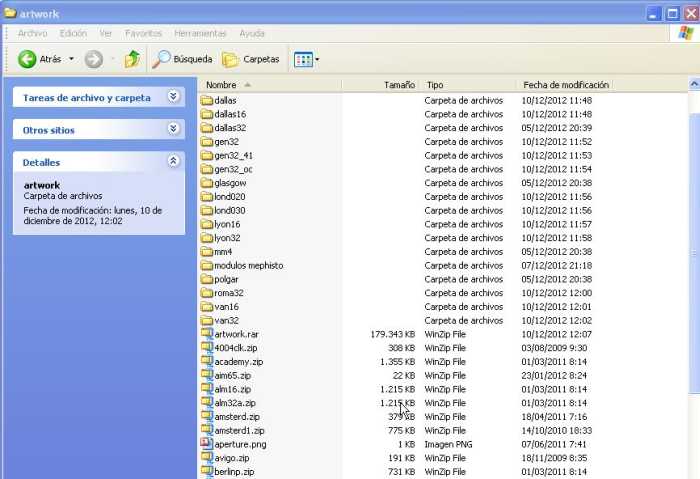Click the artwork folder icon in title bar
This screenshot has height=479, width=700.
[10, 13]
